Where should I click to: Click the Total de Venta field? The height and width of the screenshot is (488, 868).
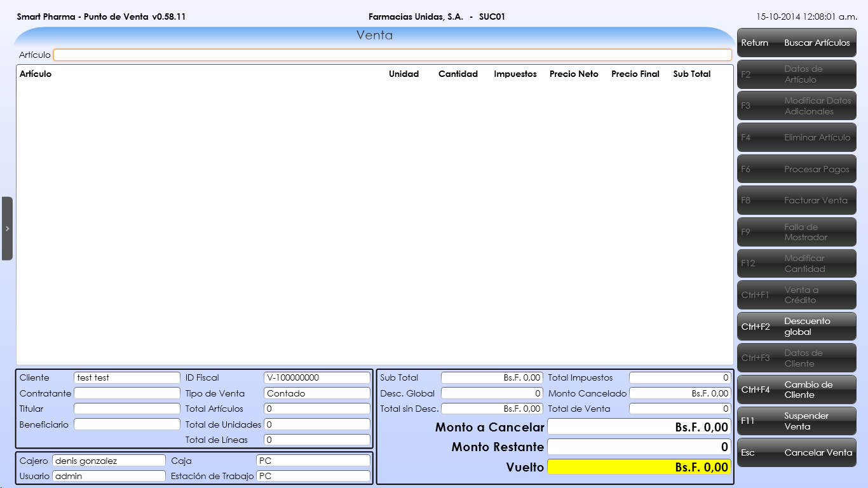tap(680, 409)
